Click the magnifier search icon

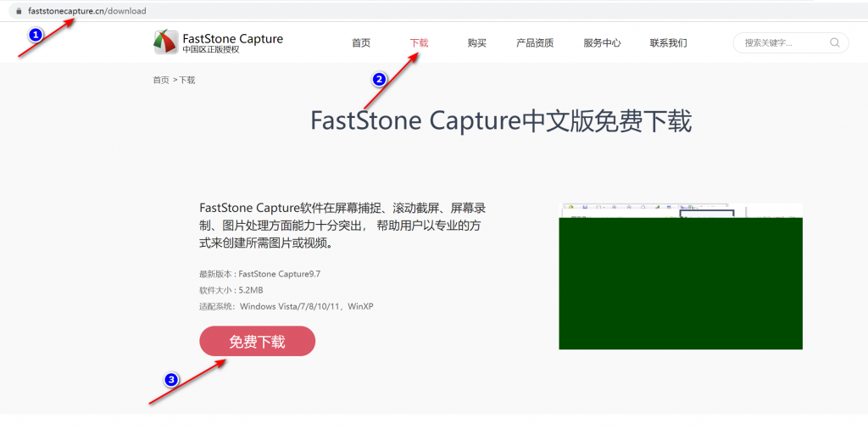coord(835,42)
